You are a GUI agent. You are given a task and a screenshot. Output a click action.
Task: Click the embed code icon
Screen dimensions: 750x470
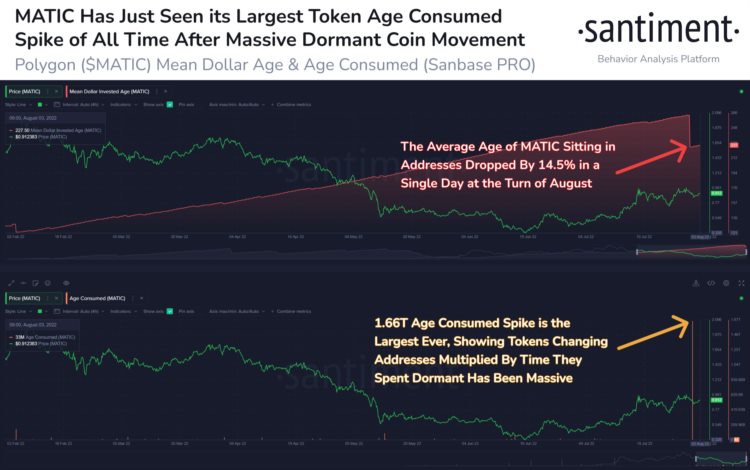pyautogui.click(x=711, y=283)
